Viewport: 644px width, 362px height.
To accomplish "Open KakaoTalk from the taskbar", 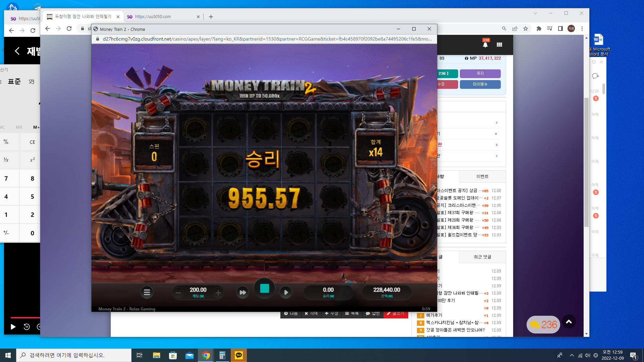I will (x=239, y=355).
